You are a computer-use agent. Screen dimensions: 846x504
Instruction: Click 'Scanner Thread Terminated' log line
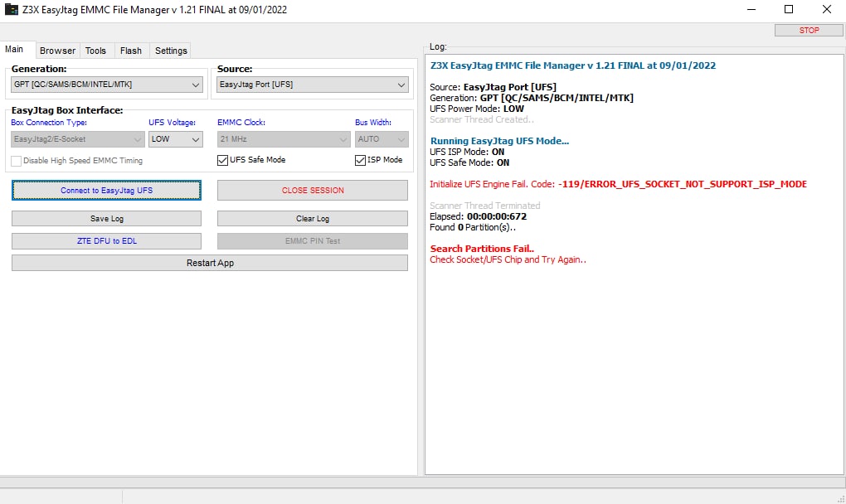[x=484, y=206]
